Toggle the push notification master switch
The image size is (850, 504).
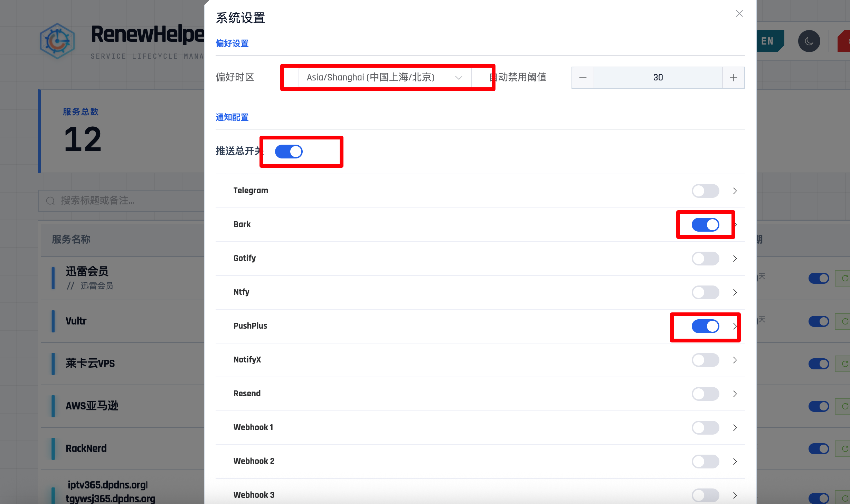coord(289,152)
